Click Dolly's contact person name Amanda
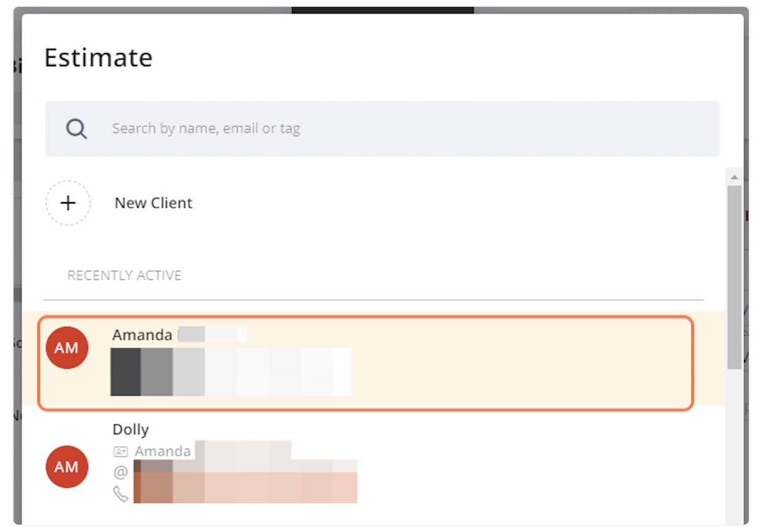Image resolution: width=771 pixels, height=532 pixels. coord(163,452)
